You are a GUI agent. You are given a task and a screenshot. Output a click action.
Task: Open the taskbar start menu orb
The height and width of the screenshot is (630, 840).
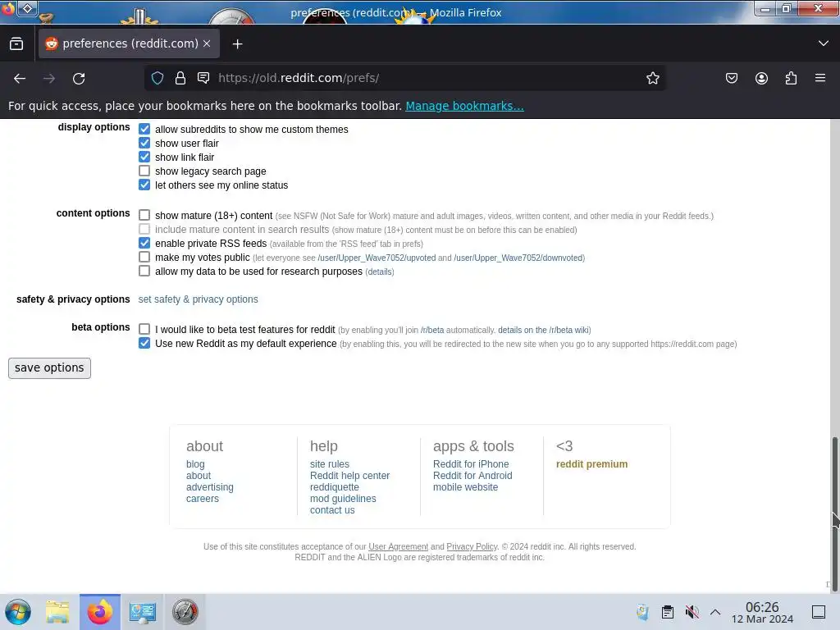pos(18,612)
